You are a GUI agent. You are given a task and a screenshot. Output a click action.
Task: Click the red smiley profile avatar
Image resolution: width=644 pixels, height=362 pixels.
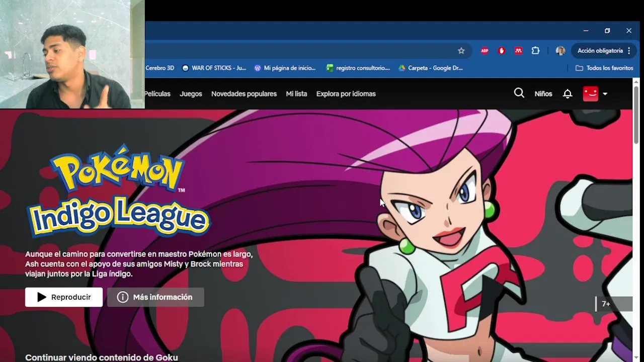tap(591, 94)
